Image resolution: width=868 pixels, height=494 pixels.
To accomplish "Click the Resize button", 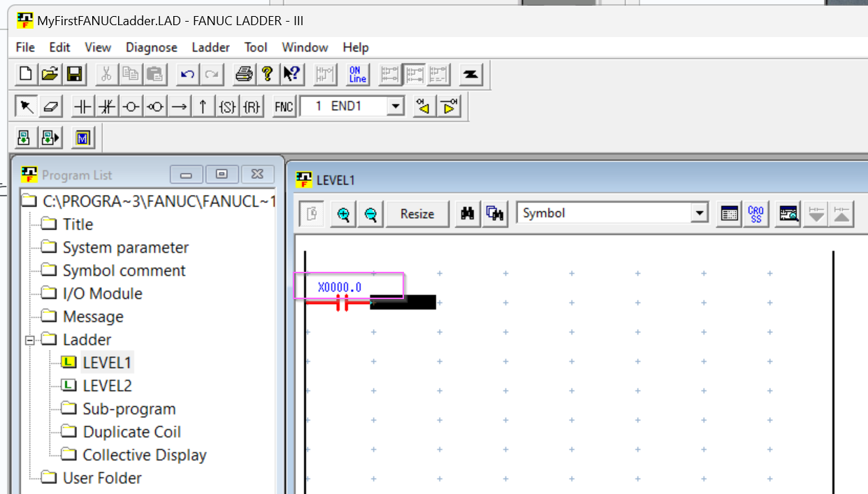I will coord(417,215).
